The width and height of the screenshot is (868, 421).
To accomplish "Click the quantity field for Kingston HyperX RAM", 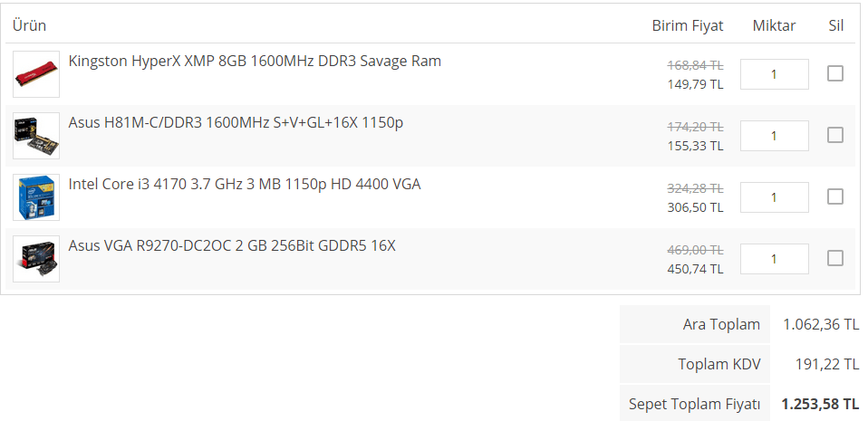I will pyautogui.click(x=774, y=74).
